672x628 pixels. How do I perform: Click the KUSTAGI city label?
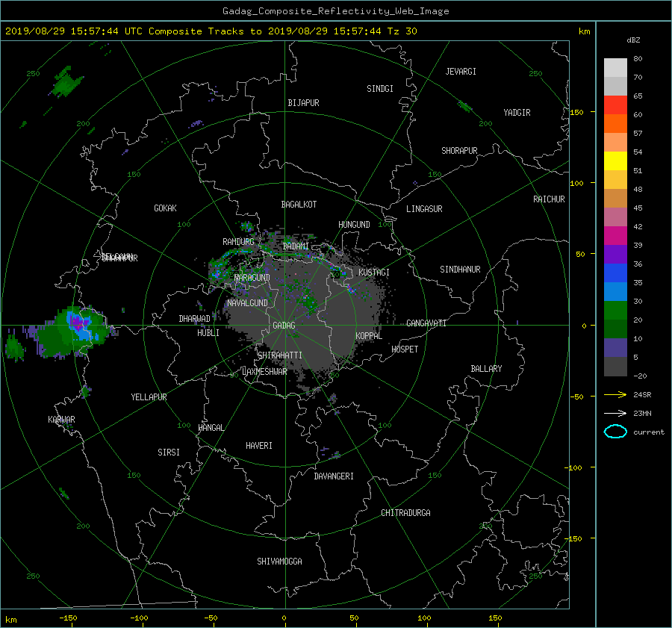(374, 273)
